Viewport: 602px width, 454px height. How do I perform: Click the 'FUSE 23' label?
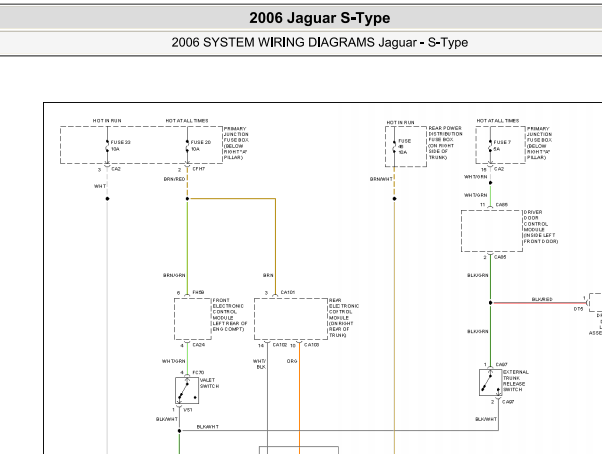tap(121, 142)
